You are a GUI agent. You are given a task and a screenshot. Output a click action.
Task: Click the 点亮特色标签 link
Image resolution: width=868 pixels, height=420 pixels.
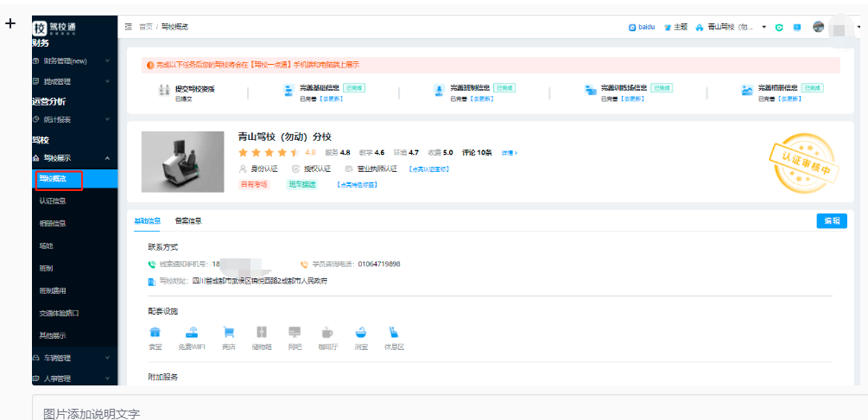point(357,185)
